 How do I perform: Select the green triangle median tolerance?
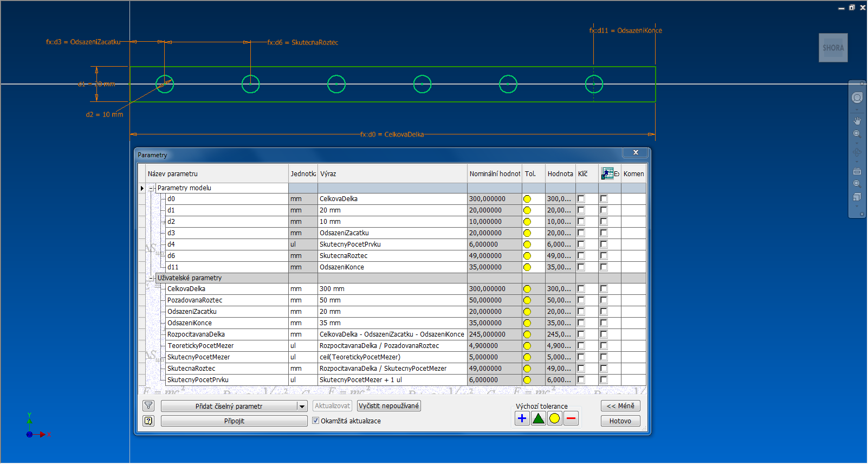click(538, 418)
